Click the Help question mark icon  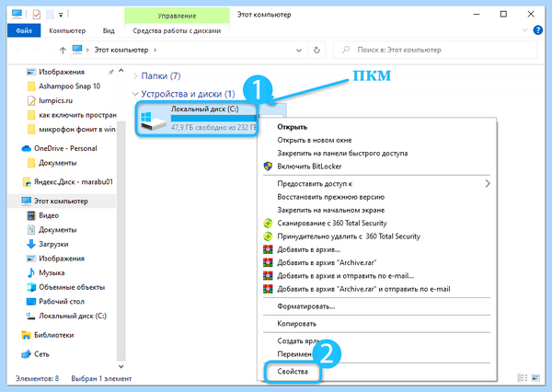pyautogui.click(x=537, y=30)
